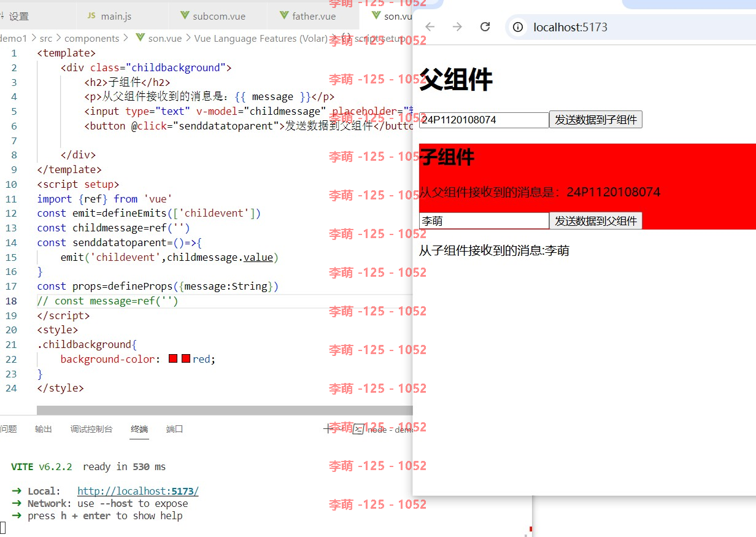Click '.childbackground{' on line 21
756x537 pixels.
(87, 344)
